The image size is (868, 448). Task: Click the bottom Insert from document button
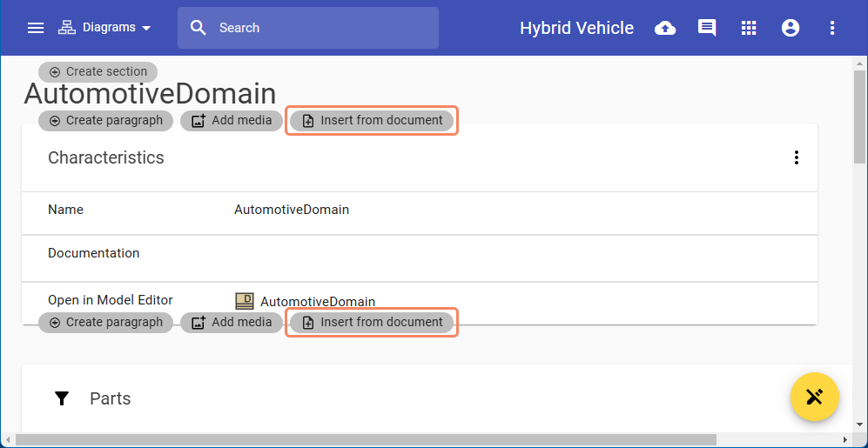click(x=372, y=323)
